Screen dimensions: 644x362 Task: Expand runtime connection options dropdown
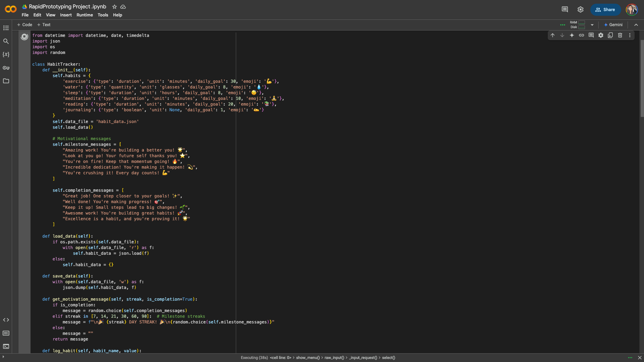point(592,25)
